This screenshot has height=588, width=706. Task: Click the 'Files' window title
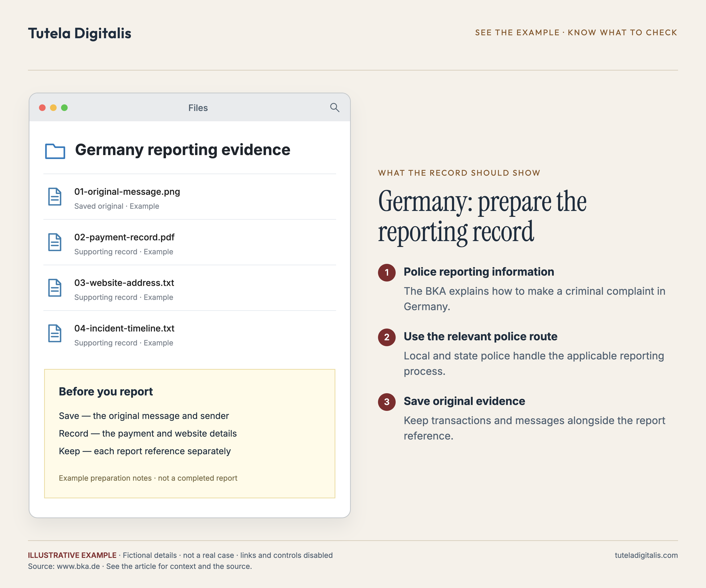point(198,108)
